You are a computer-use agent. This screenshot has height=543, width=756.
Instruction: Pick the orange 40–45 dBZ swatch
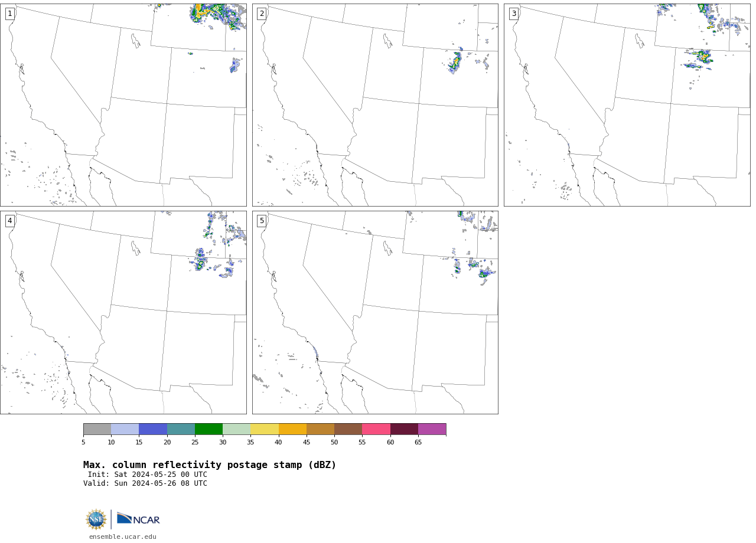tap(292, 429)
